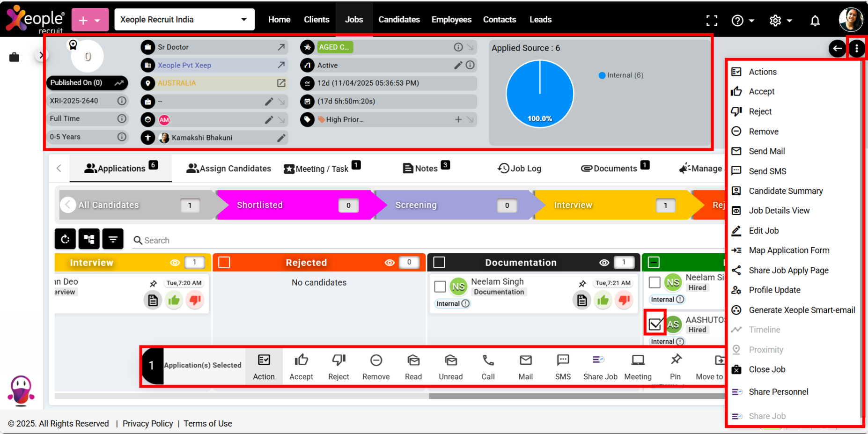Open the three-dot more options menu
Viewport: 868px width, 434px height.
(x=857, y=48)
